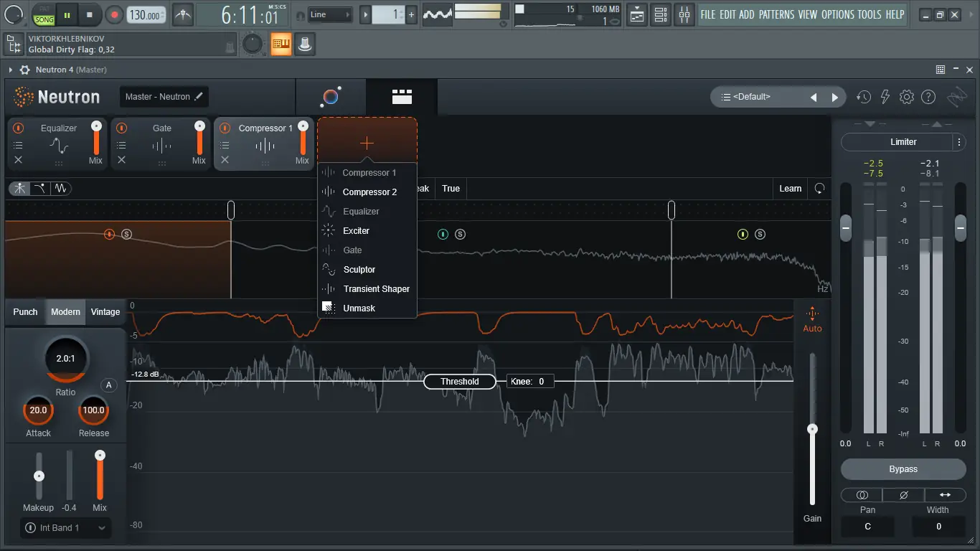Screen dimensions: 980x551
Task: Switch to the Vintage compressor mode tab
Action: (105, 311)
